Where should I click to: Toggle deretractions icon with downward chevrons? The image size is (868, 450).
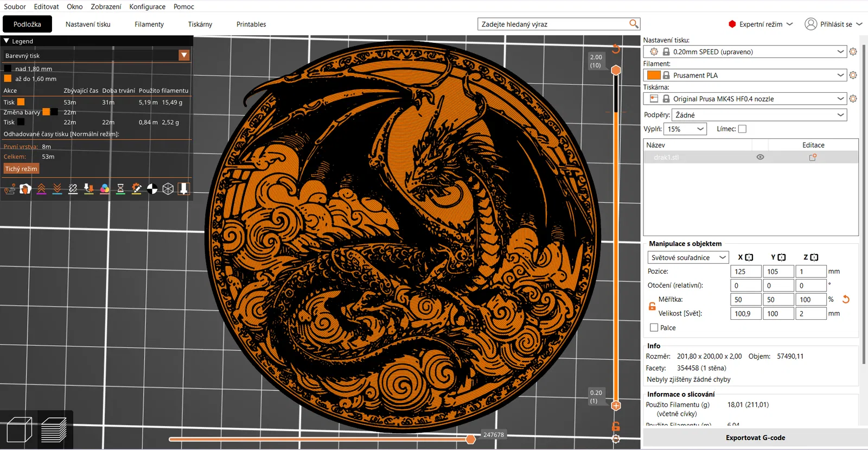tap(57, 189)
